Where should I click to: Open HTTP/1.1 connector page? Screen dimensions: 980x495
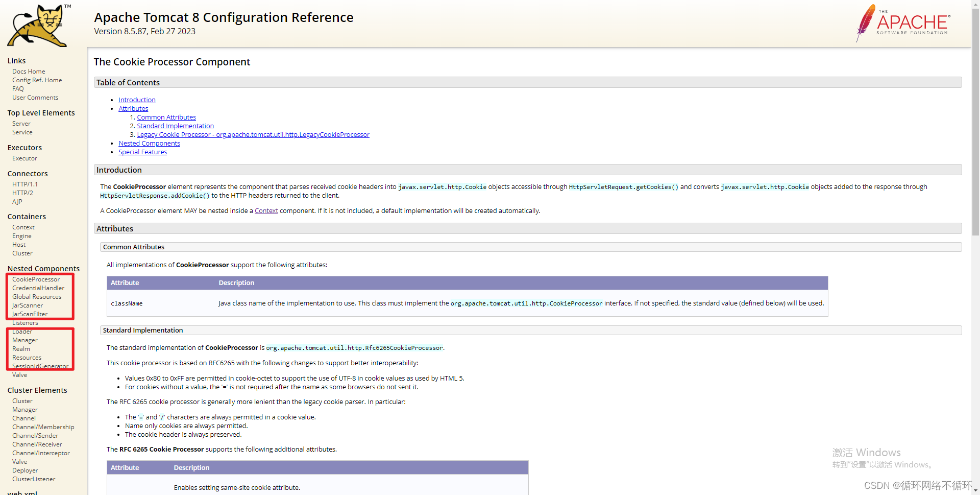[x=25, y=184]
